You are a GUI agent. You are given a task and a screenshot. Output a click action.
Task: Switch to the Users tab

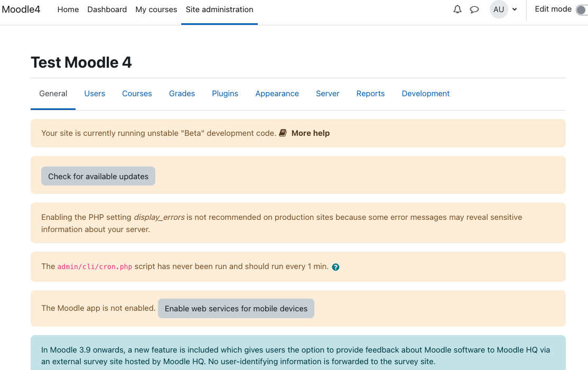tap(95, 94)
